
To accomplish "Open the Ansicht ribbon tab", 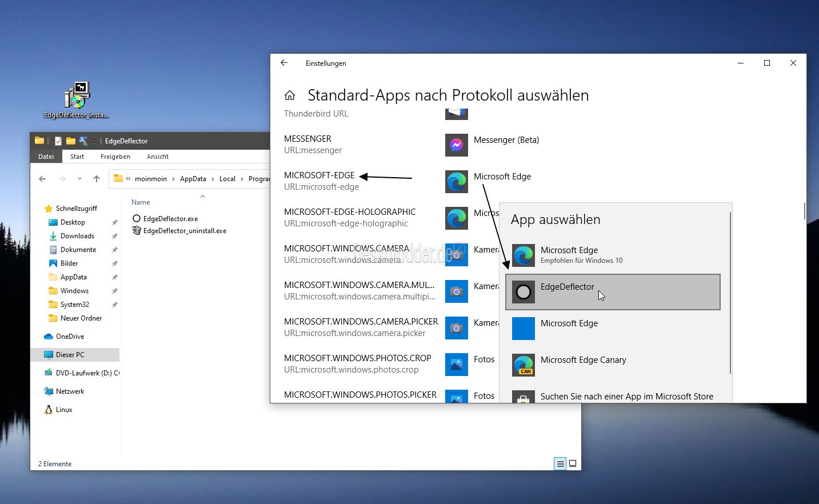I will (x=158, y=157).
